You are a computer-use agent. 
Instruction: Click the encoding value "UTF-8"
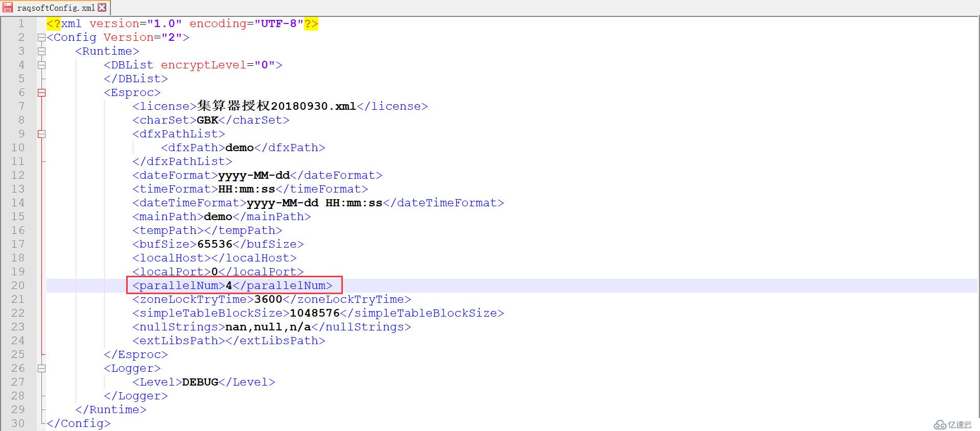pyautogui.click(x=279, y=23)
